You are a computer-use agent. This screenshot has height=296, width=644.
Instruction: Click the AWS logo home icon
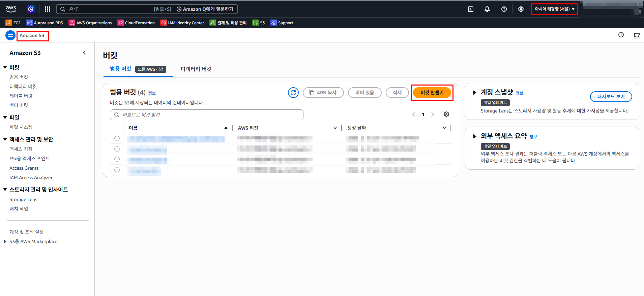(11, 9)
